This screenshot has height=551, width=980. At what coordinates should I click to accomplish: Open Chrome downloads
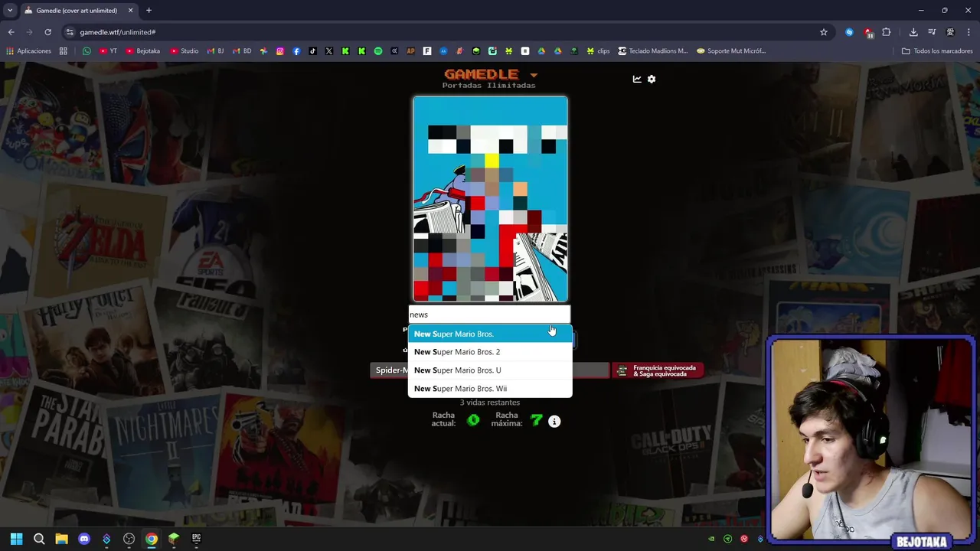(913, 32)
